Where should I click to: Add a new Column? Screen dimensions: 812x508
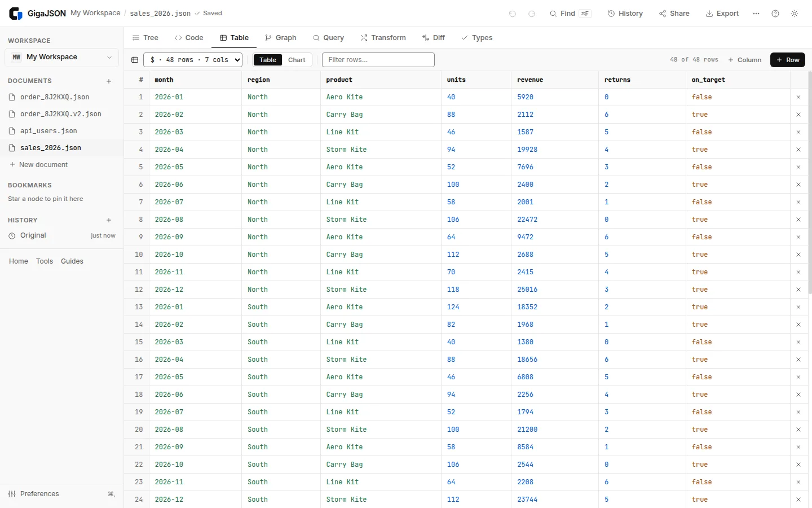click(744, 60)
